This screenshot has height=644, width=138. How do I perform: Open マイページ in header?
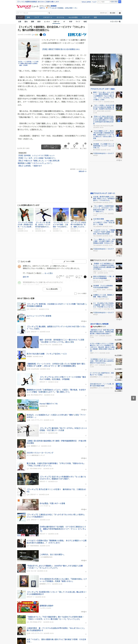[103, 13]
